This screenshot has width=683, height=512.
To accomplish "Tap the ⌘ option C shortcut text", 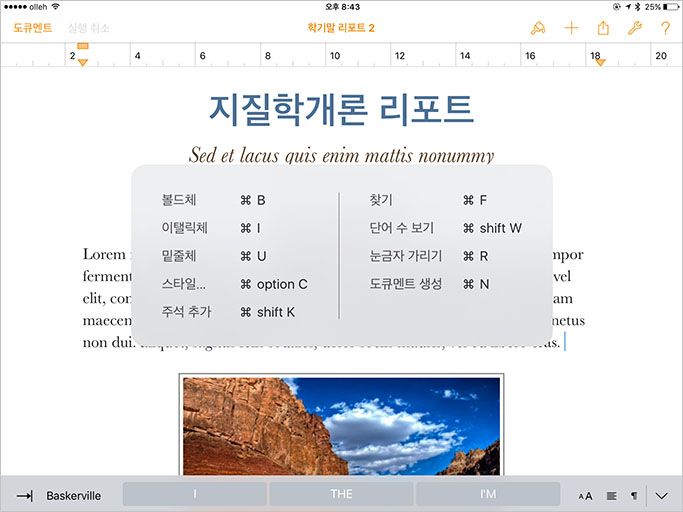I will [274, 284].
